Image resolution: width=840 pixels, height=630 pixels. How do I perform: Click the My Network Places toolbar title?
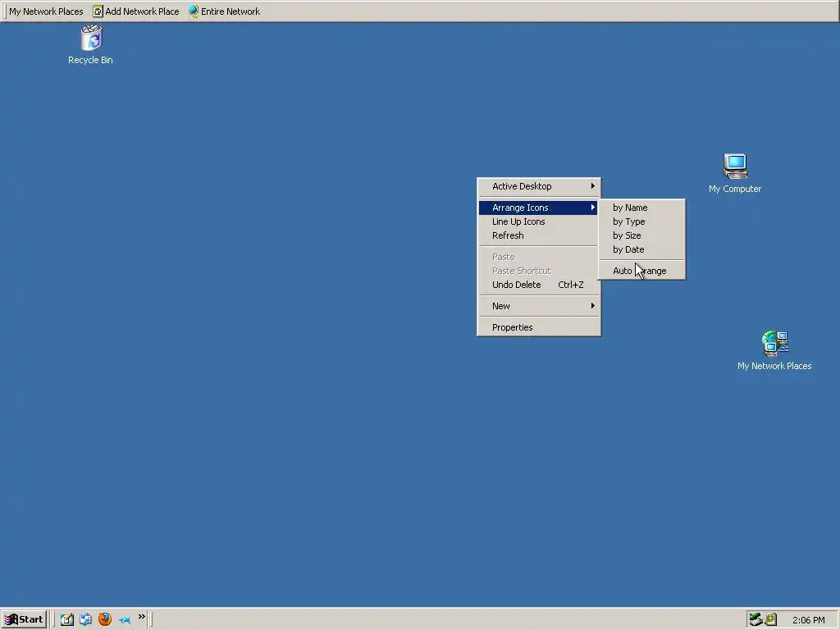coord(46,11)
